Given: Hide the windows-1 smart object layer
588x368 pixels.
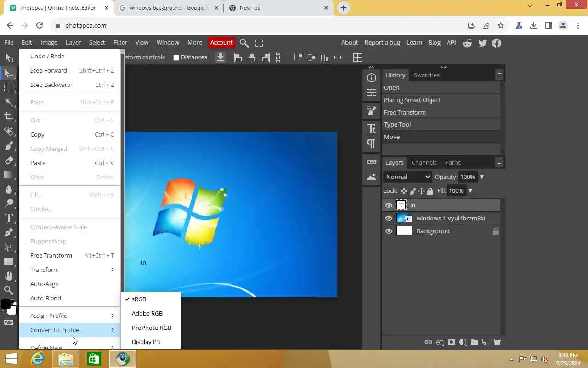Looking at the screenshot, I should (389, 218).
